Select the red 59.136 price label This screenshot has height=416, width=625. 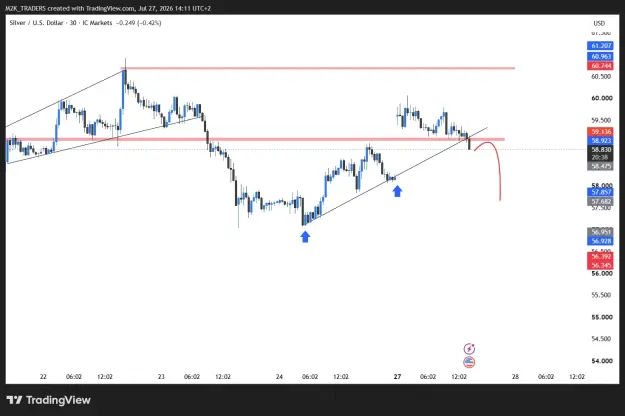pyautogui.click(x=601, y=131)
